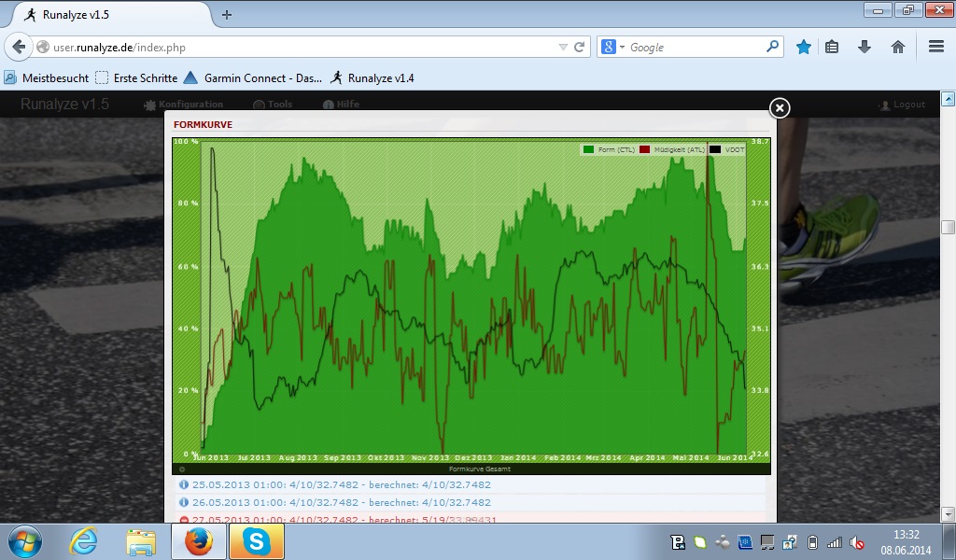Open a new tab with the plus button
956x560 pixels.
(x=227, y=14)
